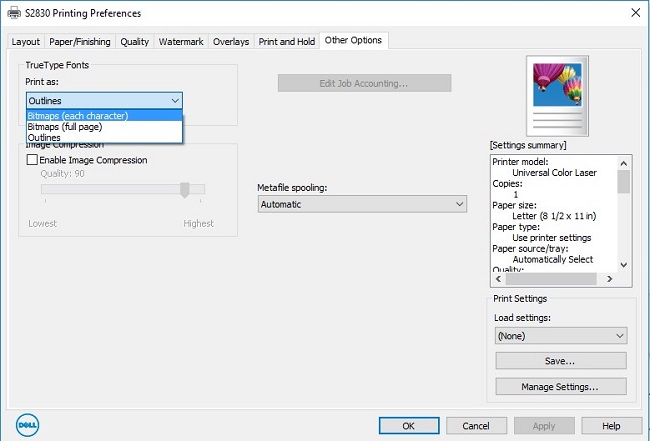The height and width of the screenshot is (441, 650).
Task: Open the Metafile spooling dropdown
Action: click(x=362, y=204)
